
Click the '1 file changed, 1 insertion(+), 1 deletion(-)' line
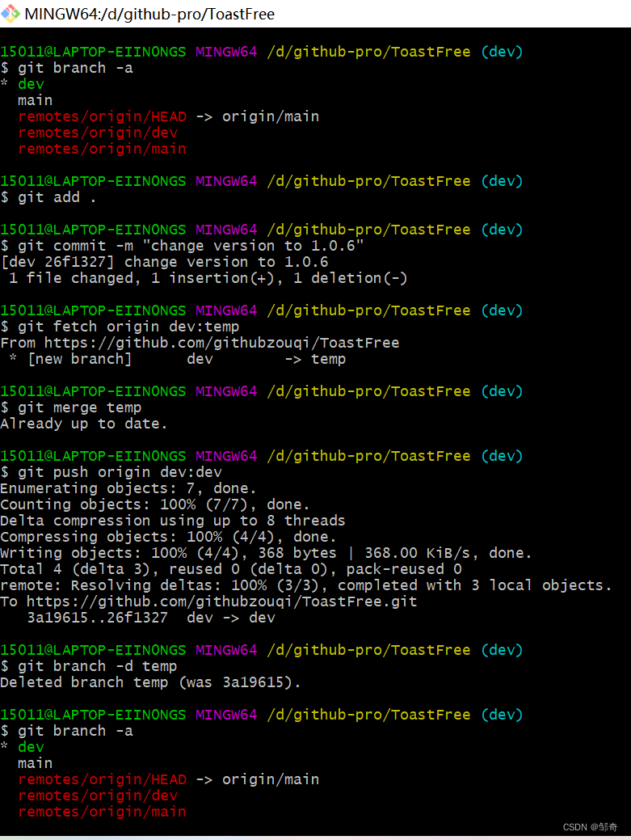tap(208, 278)
